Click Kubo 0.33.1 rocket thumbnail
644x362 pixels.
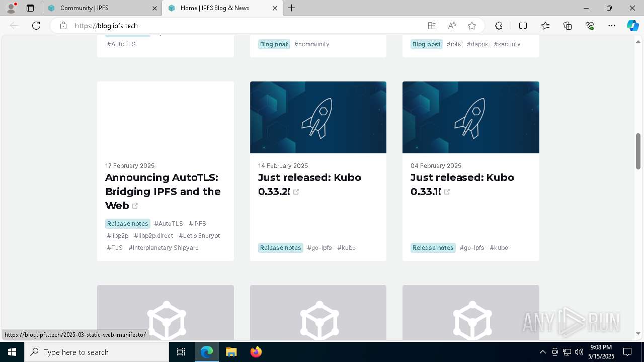(471, 117)
